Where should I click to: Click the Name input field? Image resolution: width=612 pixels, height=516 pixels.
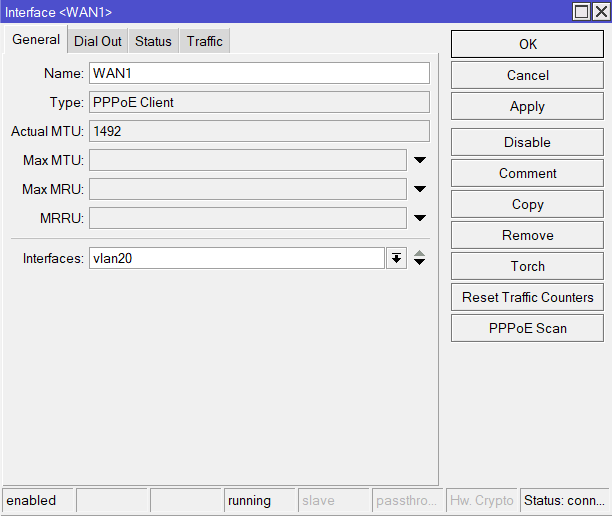(258, 73)
